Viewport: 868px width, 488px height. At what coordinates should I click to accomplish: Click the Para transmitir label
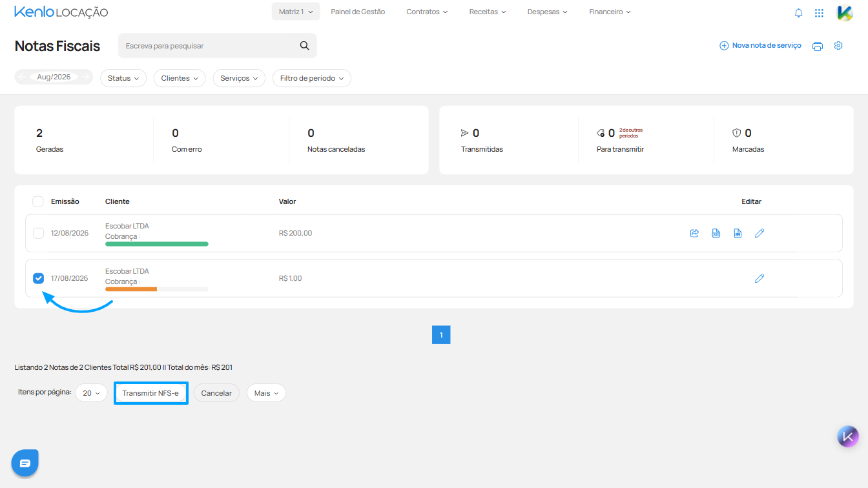click(620, 149)
